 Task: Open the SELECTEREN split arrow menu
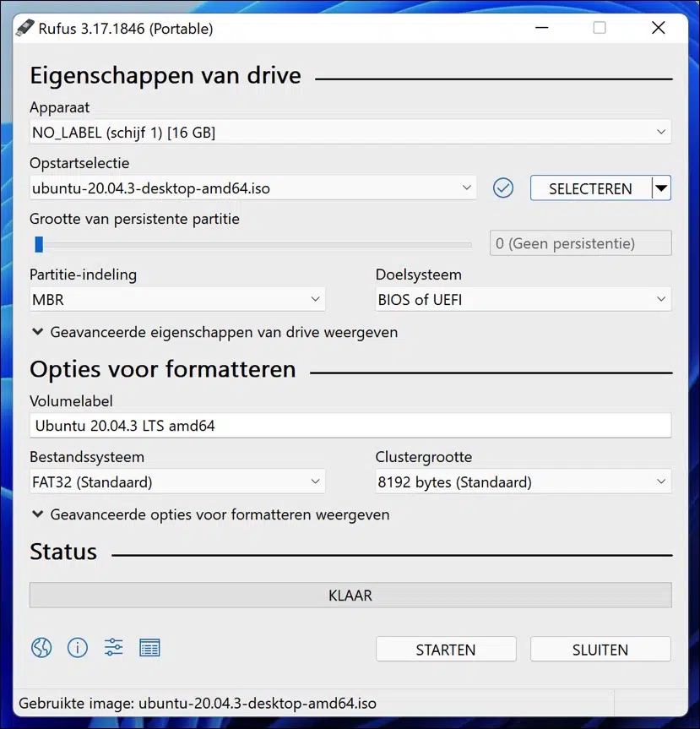coord(661,188)
